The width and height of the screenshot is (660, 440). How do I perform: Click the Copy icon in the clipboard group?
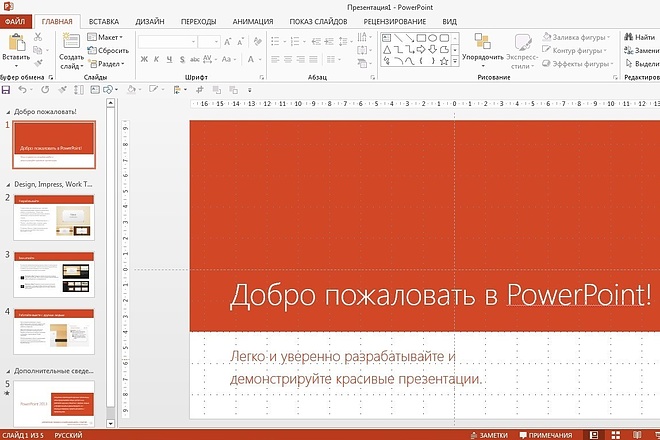tap(38, 50)
